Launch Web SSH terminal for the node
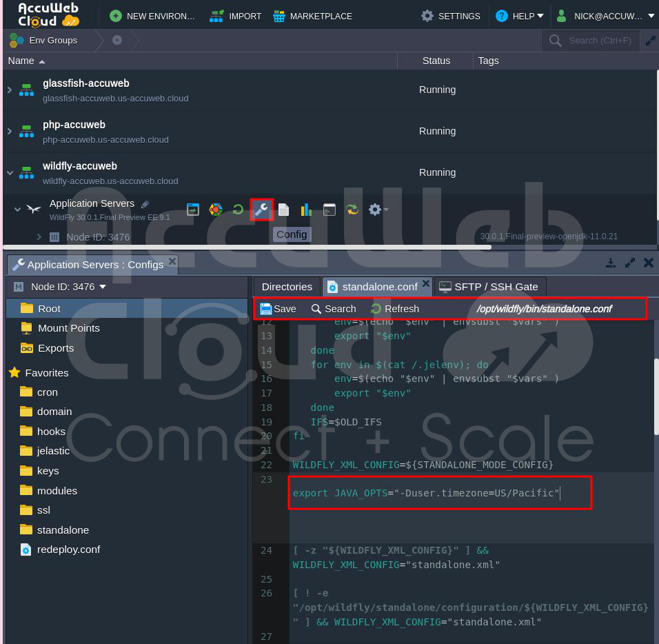 tap(329, 209)
